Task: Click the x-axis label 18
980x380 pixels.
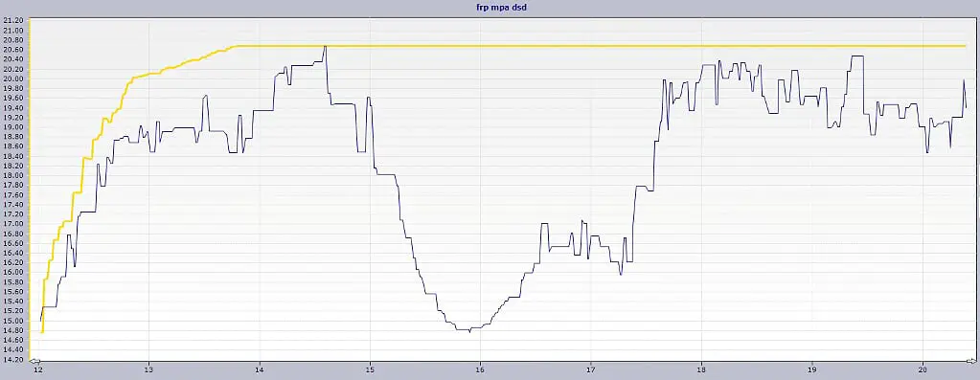Action: pos(702,370)
